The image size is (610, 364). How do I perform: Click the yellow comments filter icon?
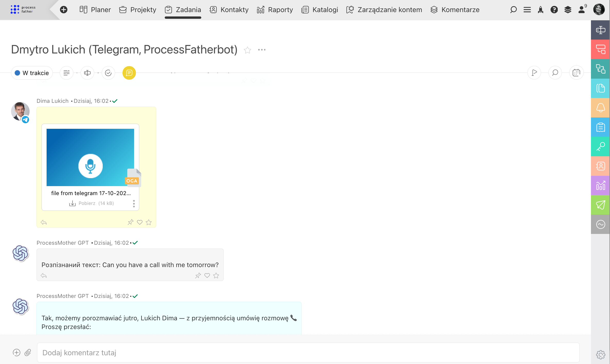(129, 73)
